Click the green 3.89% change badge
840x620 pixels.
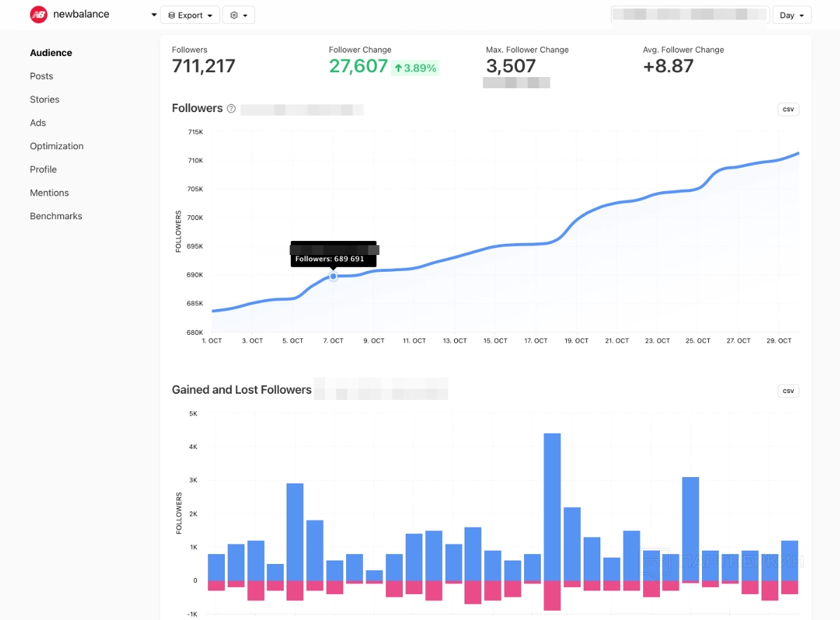click(x=415, y=68)
